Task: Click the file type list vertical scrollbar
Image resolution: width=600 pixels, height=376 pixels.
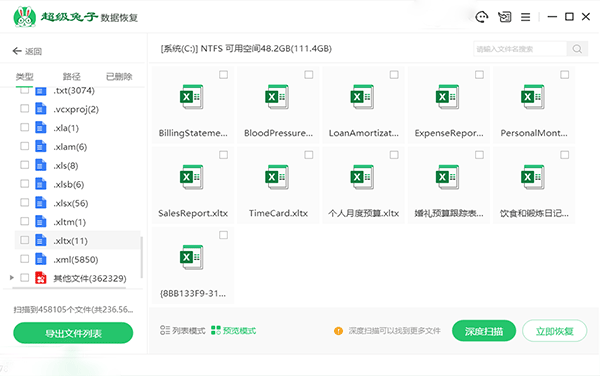Action: coord(142,257)
